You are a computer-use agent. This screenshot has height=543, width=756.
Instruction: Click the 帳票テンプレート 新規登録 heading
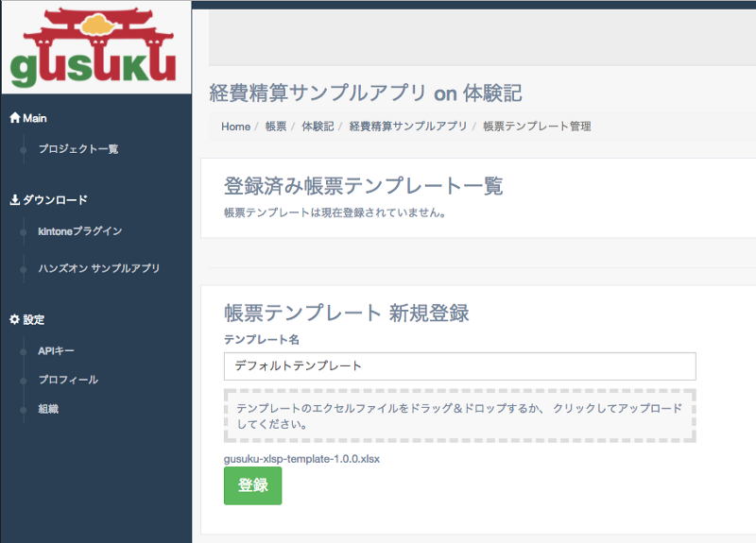346,314
